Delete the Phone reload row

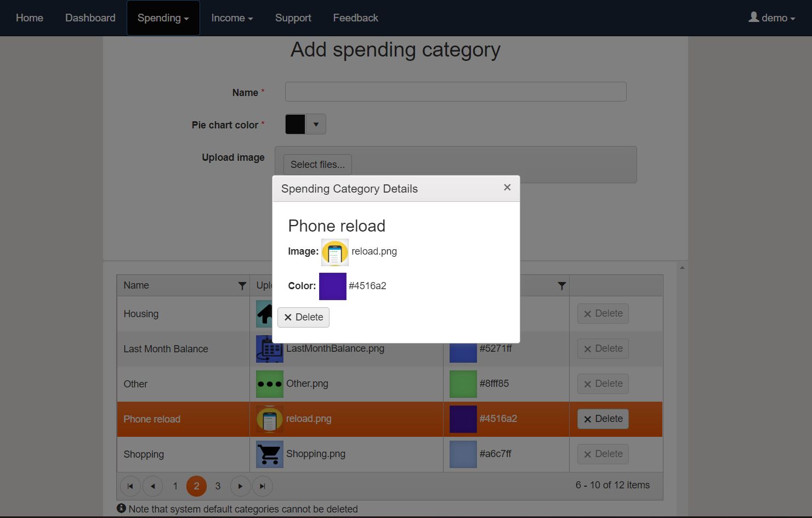click(603, 419)
